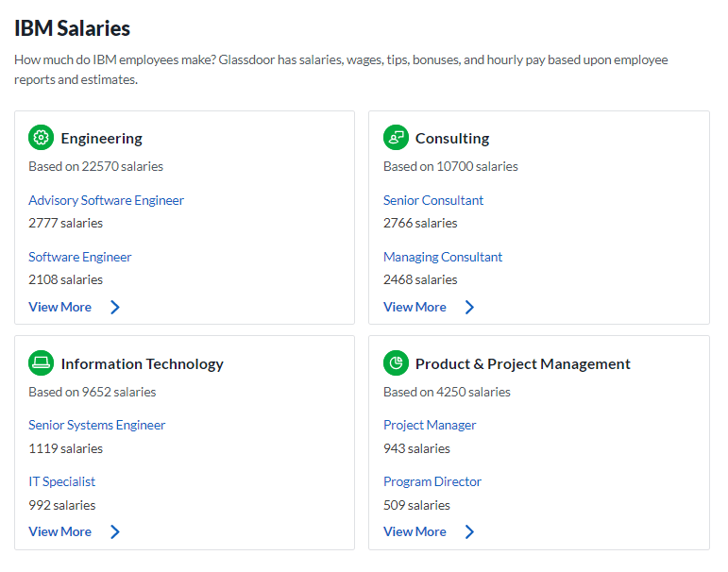The image size is (728, 572).
Task: Select the Managing Consultant link
Action: tap(443, 257)
